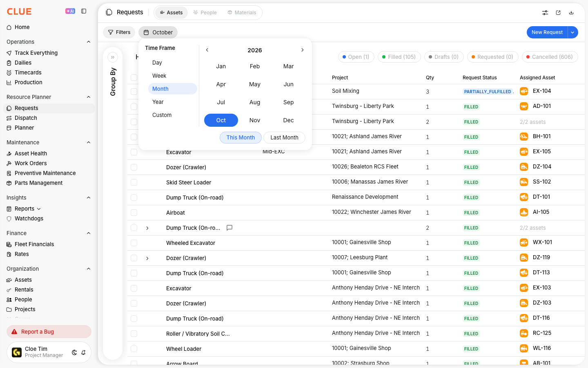
Task: Select the Week time frame option
Action: [x=172, y=76]
